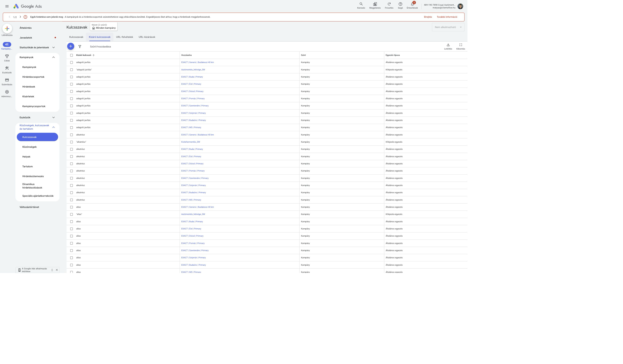The width and height of the screenshot is (623, 364).
Task: Click the További információ link
Action: [x=447, y=17]
